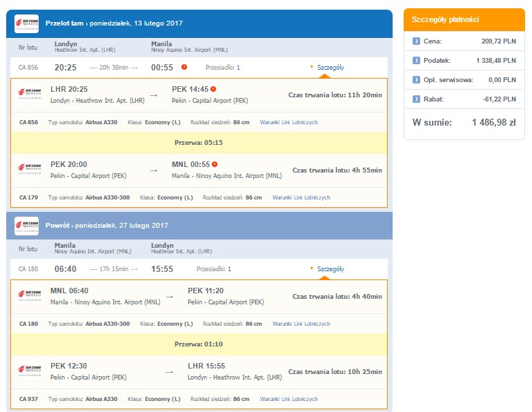Click red alert icon beside PEK 14:45
This screenshot has height=412, width=532.
(x=213, y=89)
